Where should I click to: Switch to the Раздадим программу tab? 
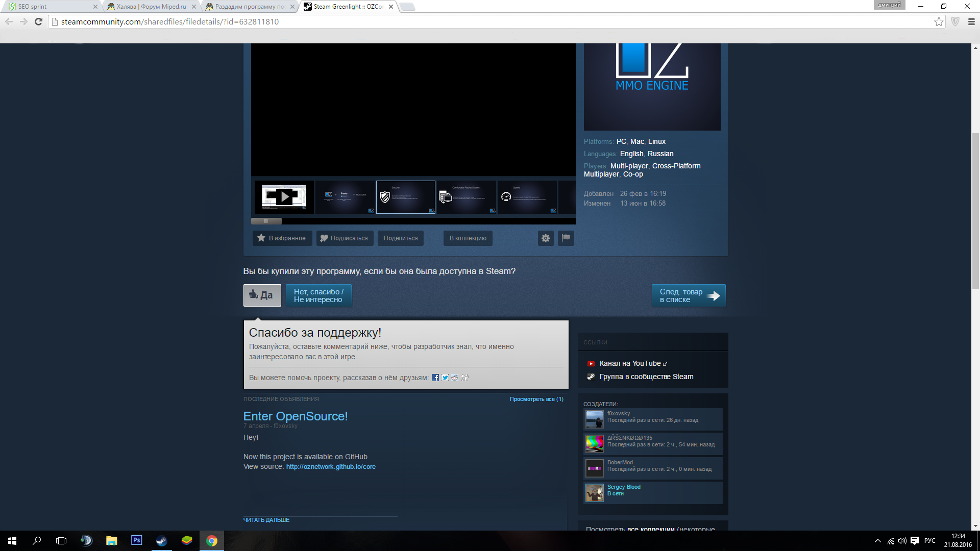pos(250,7)
